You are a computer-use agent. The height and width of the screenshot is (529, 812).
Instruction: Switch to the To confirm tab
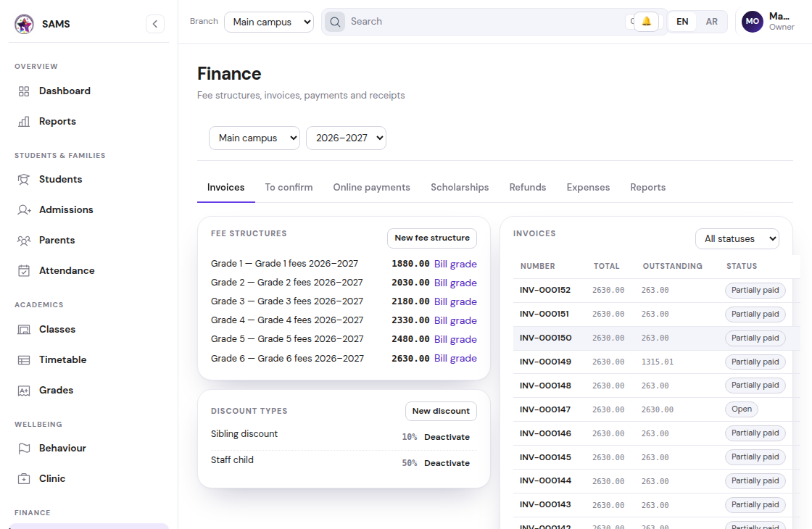click(289, 188)
